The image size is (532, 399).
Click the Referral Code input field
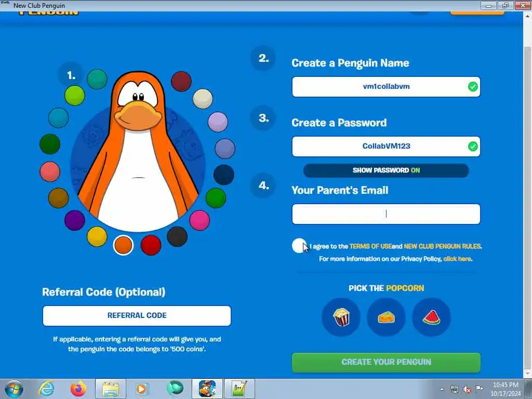[x=137, y=315]
